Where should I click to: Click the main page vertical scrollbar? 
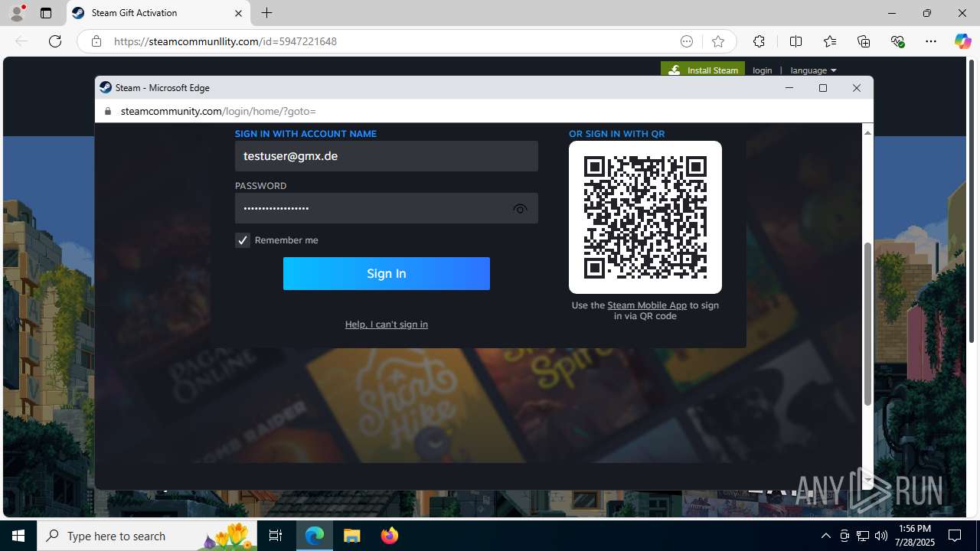973,201
